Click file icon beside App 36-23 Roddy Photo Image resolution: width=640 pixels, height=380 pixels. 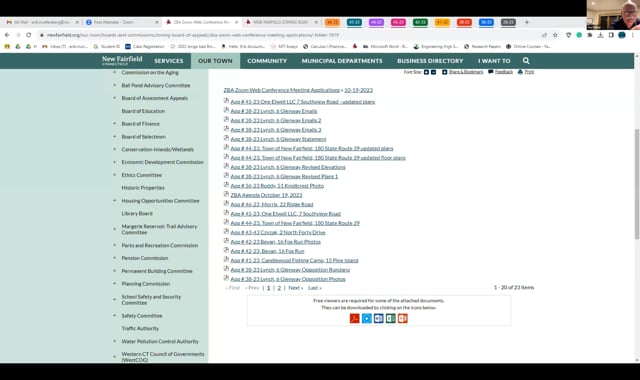tap(226, 184)
